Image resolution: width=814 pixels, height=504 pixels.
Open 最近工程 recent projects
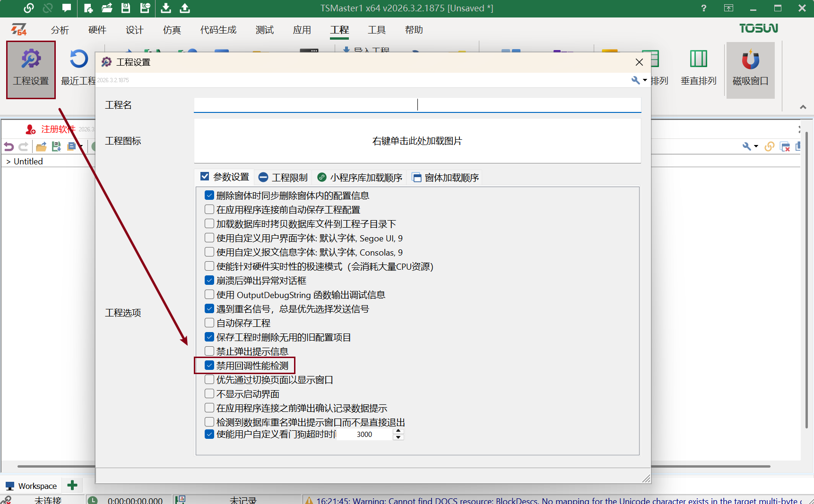(78, 68)
